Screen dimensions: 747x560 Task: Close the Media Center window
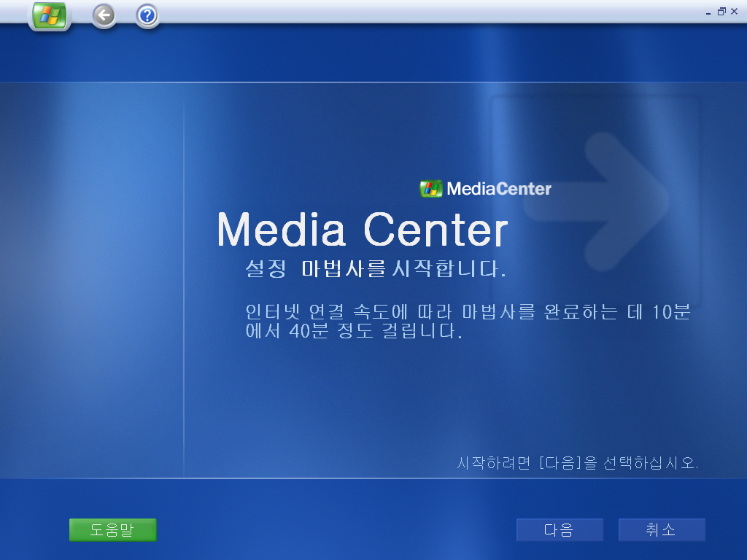pos(734,12)
